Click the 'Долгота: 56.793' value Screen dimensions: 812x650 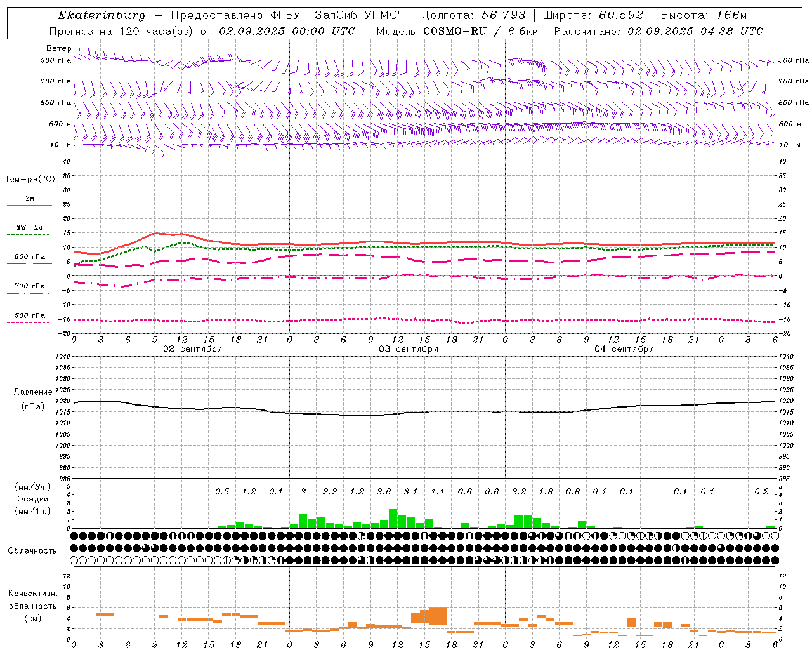[x=473, y=15]
